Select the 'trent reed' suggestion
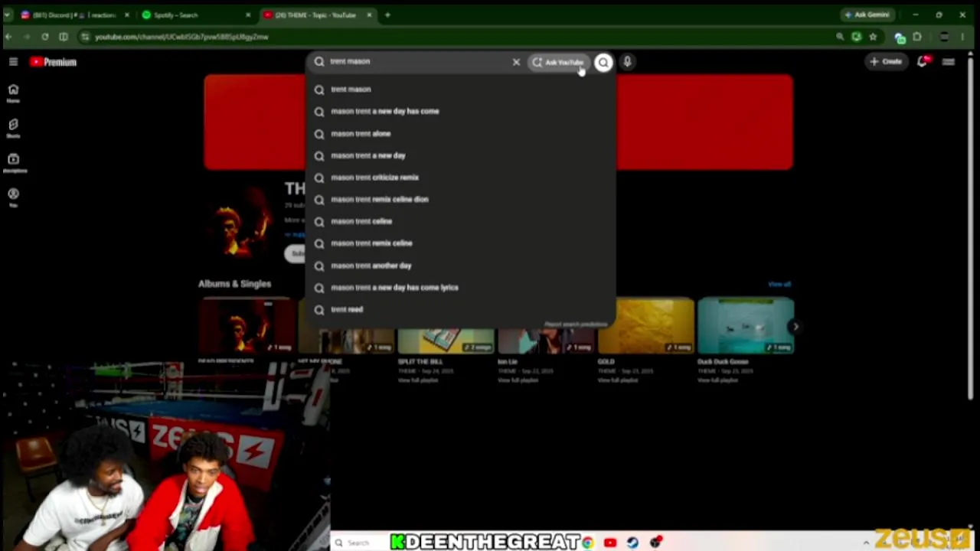Viewport: 980px width, 551px height. pyautogui.click(x=461, y=310)
